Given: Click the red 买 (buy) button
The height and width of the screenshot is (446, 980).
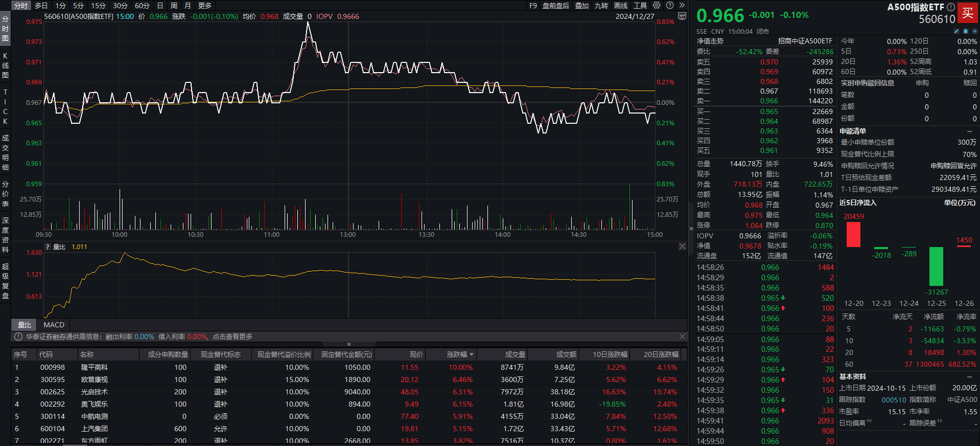Looking at the screenshot, I should click(967, 13).
